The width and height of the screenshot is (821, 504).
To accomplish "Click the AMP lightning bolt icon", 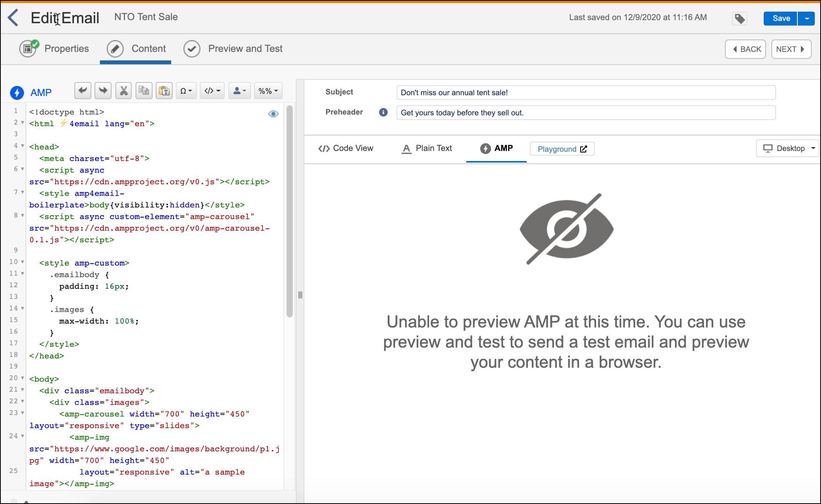I will (17, 92).
